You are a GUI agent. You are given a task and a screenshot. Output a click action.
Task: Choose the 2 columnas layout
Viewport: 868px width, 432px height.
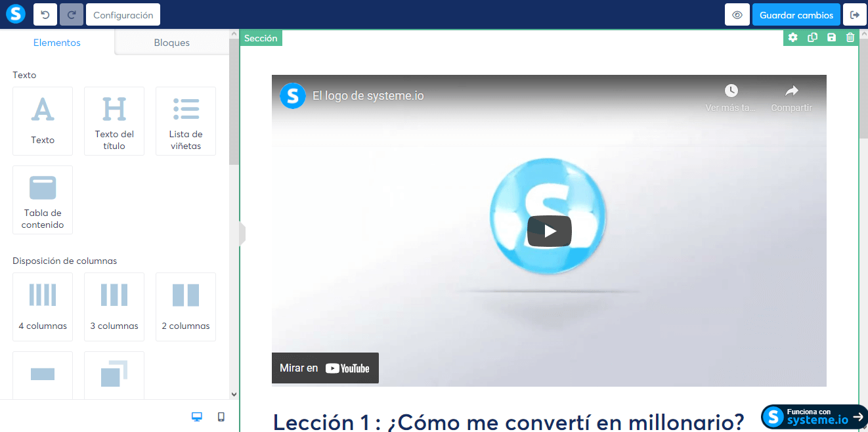tap(186, 307)
